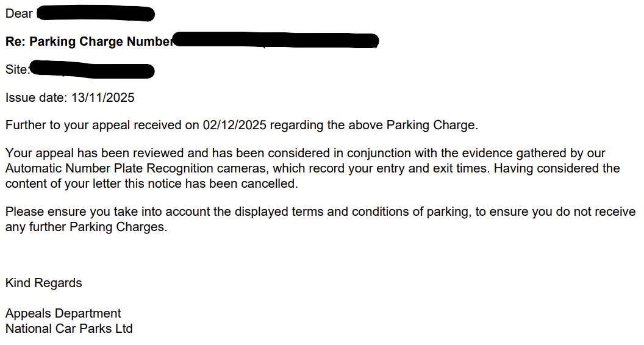The image size is (644, 345).
Task: Click the redacted name after 'Dear'
Action: [x=96, y=13]
